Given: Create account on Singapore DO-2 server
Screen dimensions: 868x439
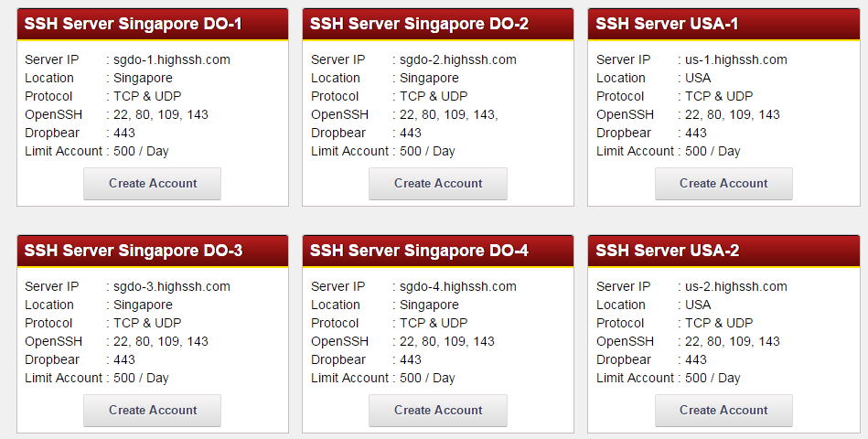Looking at the screenshot, I should click(x=438, y=184).
